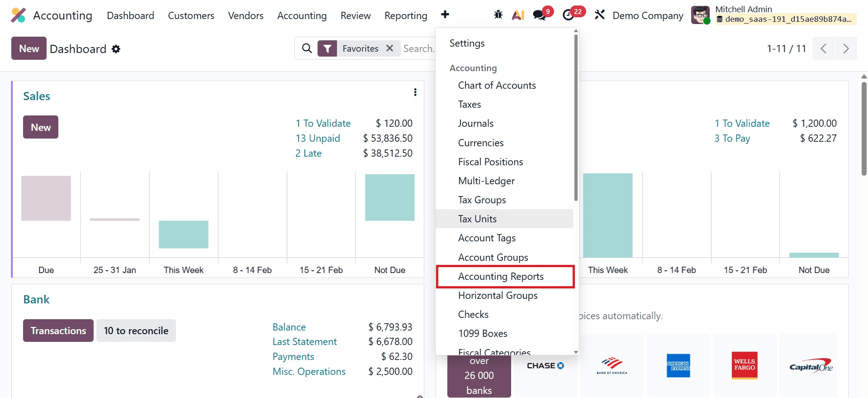Remove the Favorites filter with the X
The width and height of the screenshot is (868, 398).
click(x=390, y=48)
